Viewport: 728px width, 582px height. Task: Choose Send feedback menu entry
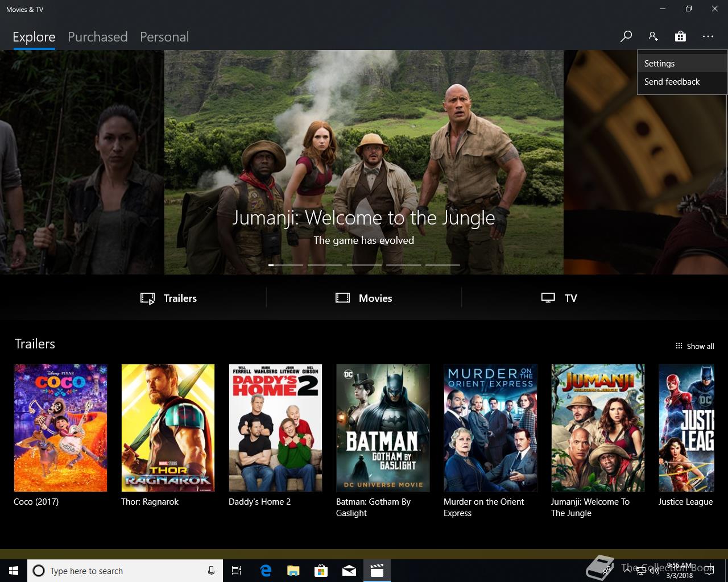click(682, 82)
